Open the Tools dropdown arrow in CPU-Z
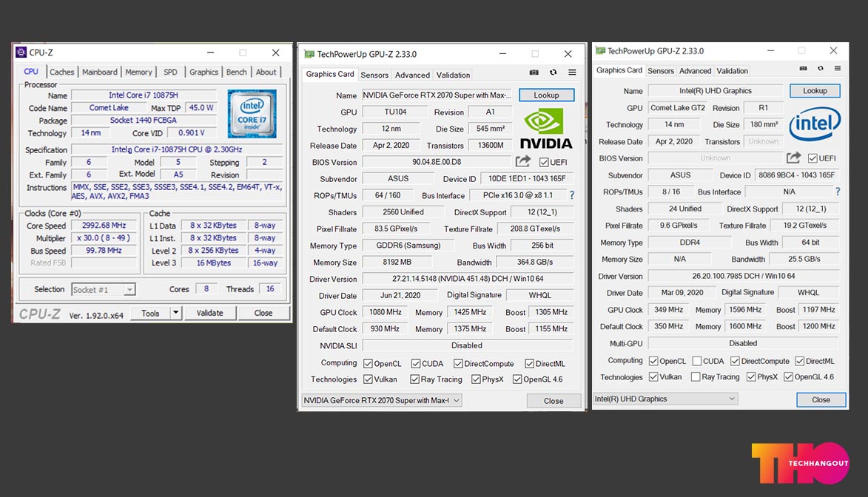868x497 pixels. coord(175,313)
